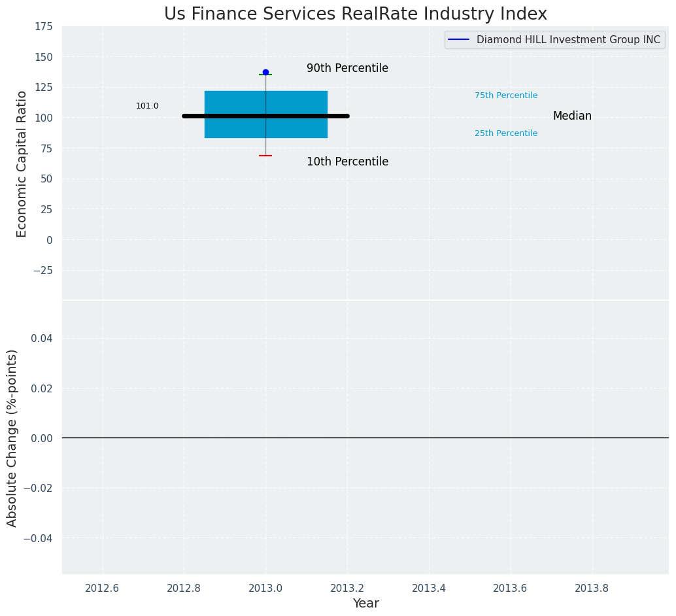Image resolution: width=676 pixels, height=616 pixels.
Task: Click the "25th Percentile" blue label
Action: 506,133
